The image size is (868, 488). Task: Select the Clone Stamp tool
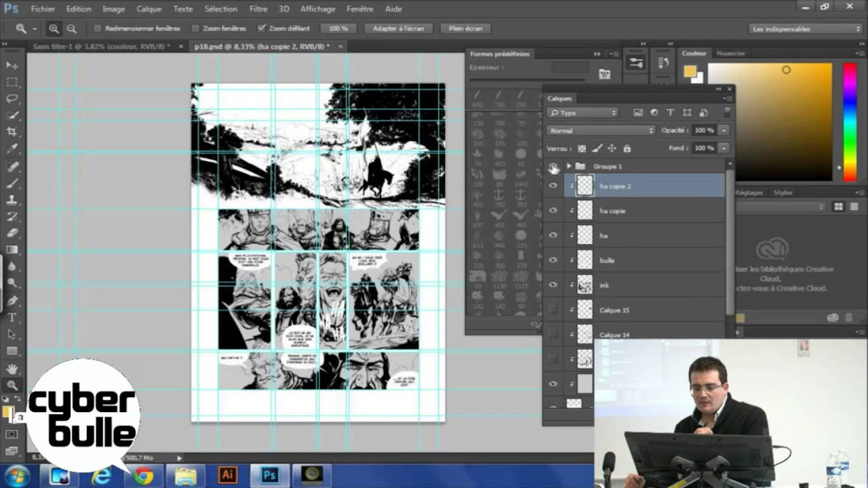pos(12,200)
